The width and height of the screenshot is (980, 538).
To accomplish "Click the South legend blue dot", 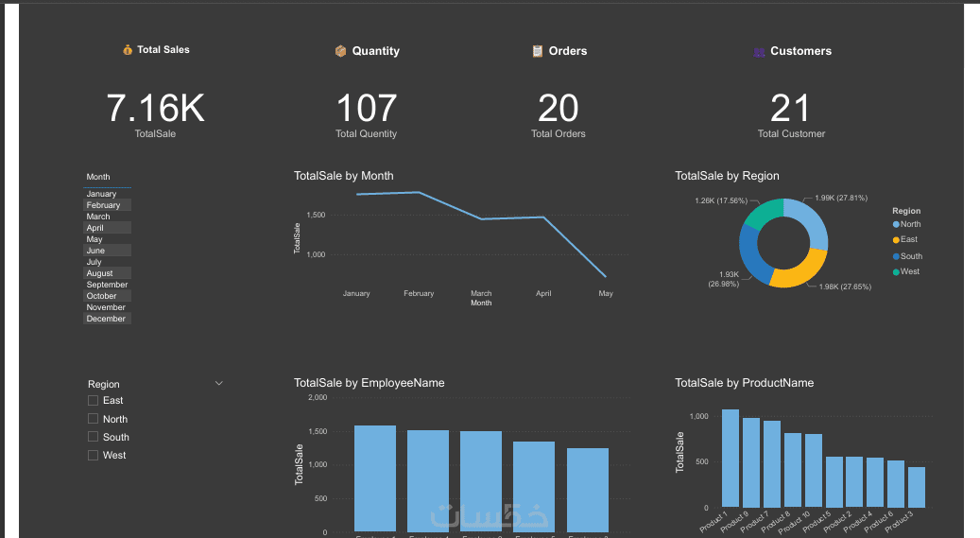I will coord(896,256).
